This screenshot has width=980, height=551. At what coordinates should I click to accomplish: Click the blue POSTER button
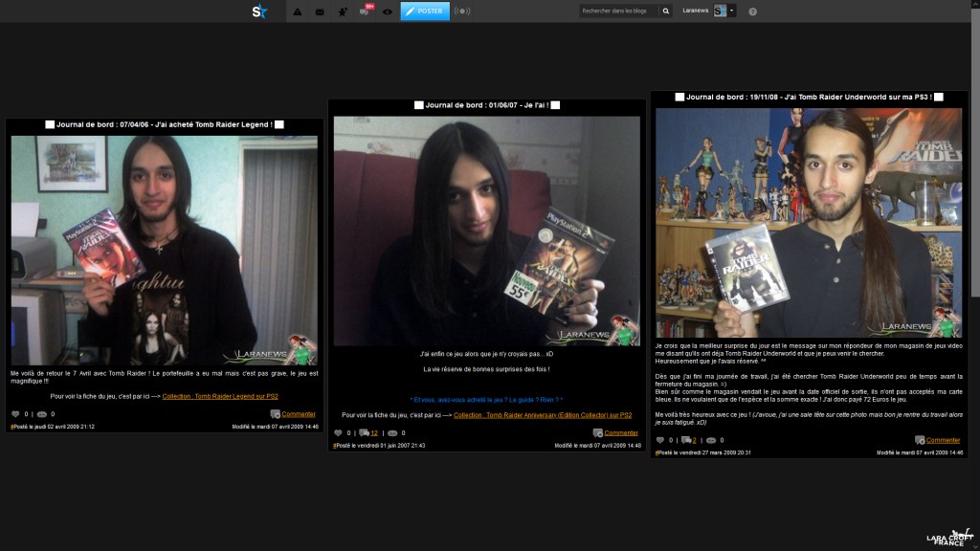click(425, 11)
